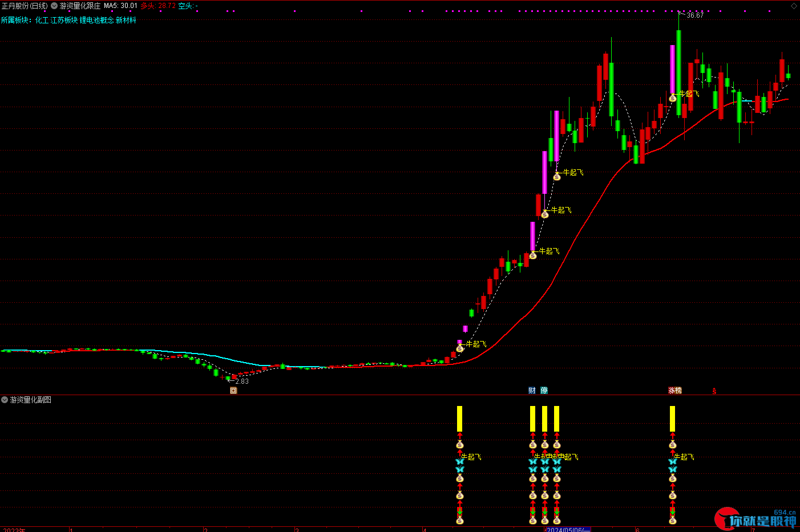800x532 pixels.
Task: Click the 回 event marker icon
Action: click(x=233, y=391)
